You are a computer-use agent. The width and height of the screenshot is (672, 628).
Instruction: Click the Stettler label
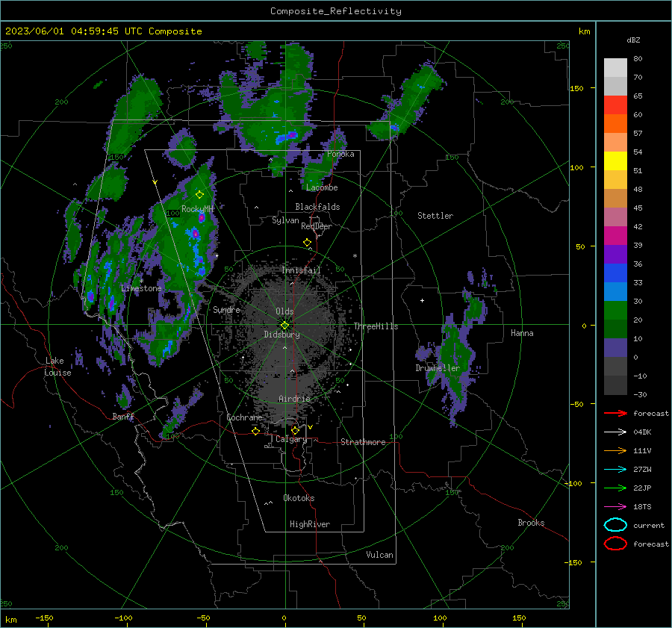coord(435,216)
